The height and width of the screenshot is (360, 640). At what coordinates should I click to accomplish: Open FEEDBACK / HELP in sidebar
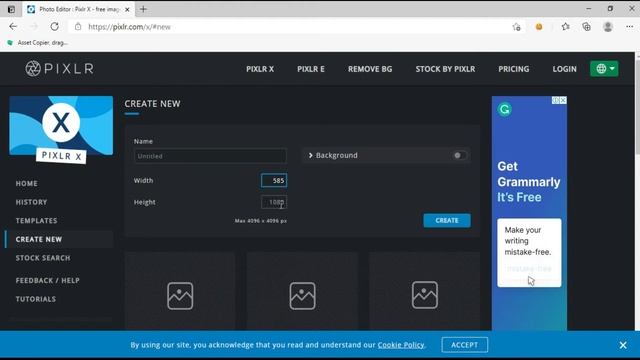point(47,280)
